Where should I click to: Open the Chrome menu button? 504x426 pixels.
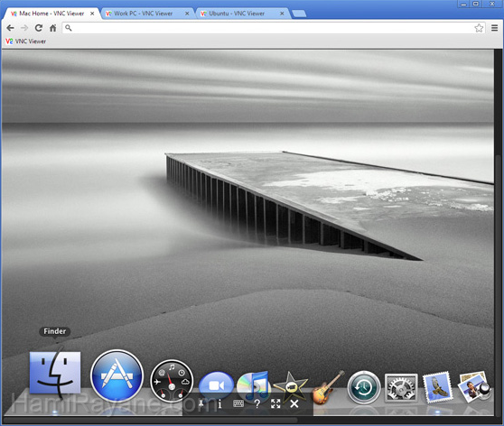pos(495,28)
